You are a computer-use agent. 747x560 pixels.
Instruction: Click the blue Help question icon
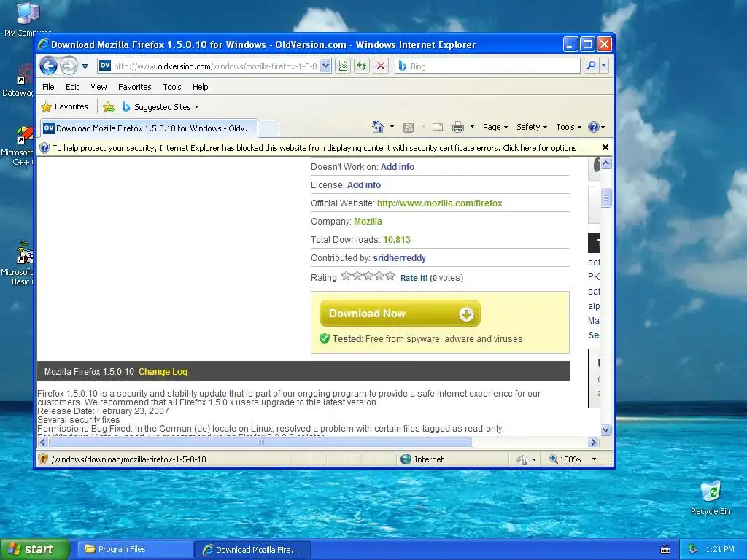(594, 127)
